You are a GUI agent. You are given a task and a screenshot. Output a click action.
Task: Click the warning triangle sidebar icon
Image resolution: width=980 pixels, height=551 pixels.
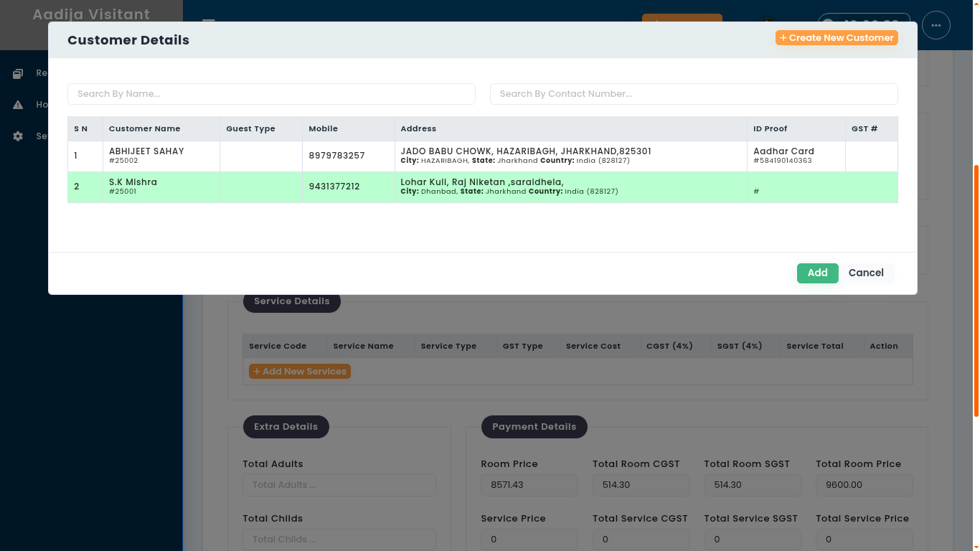(18, 105)
